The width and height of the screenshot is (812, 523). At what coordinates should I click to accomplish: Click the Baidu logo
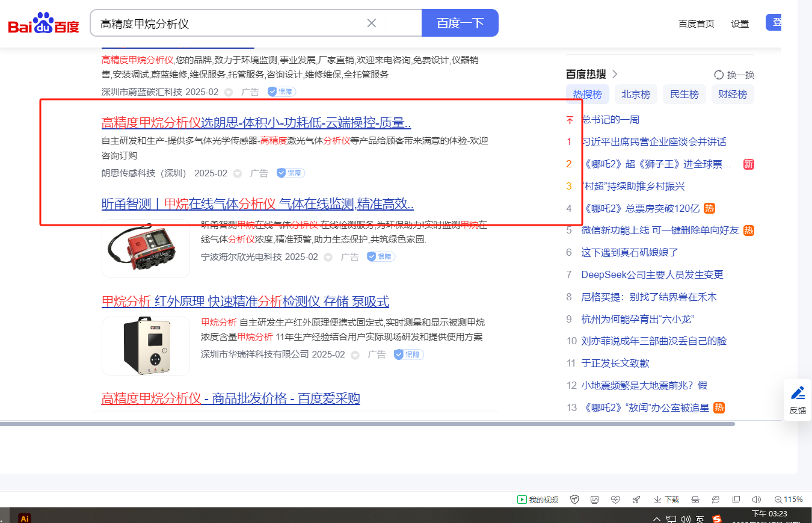43,23
